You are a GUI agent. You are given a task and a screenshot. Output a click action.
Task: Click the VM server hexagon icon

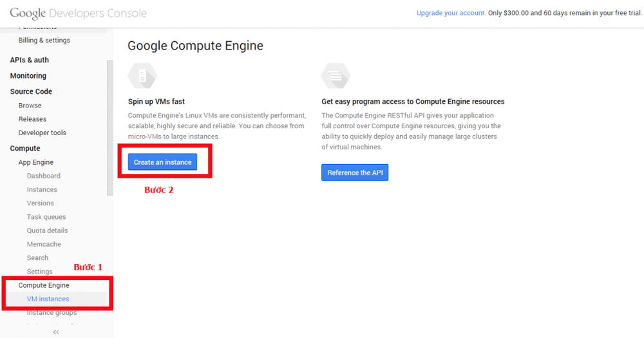tap(142, 75)
